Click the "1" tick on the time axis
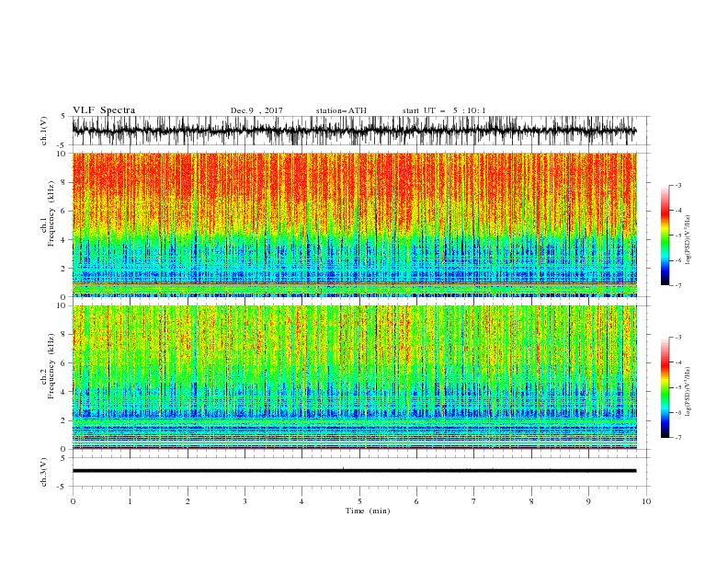 (130, 501)
